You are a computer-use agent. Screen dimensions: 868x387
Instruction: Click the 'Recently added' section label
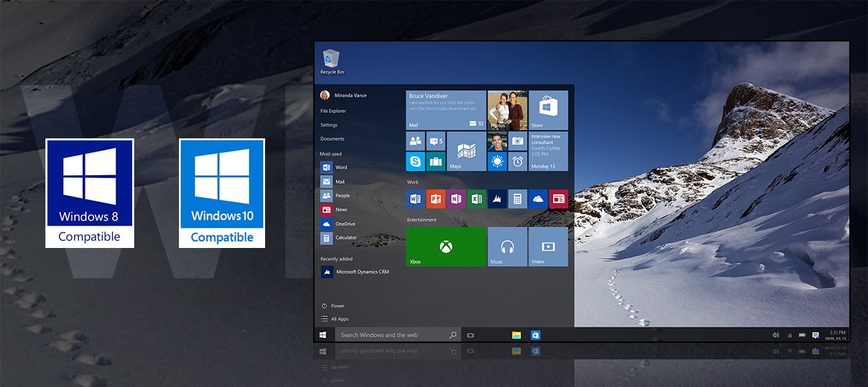point(337,259)
